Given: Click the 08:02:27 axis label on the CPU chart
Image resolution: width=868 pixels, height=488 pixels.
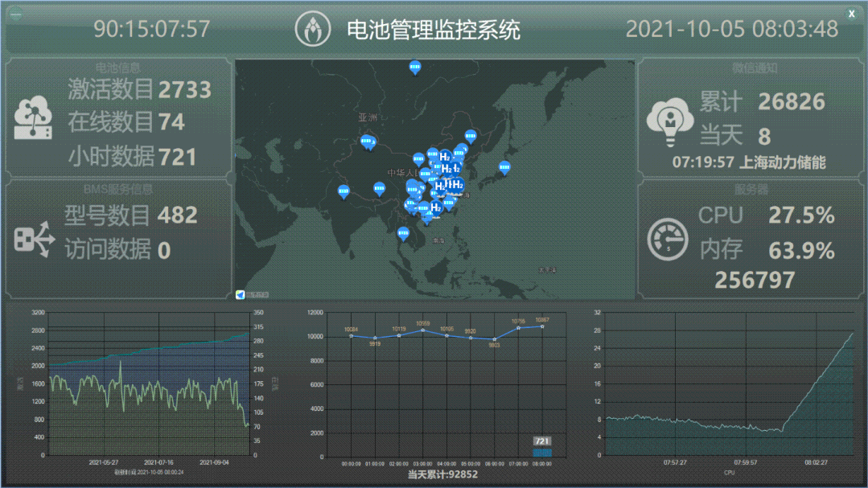Looking at the screenshot, I should coord(816,462).
